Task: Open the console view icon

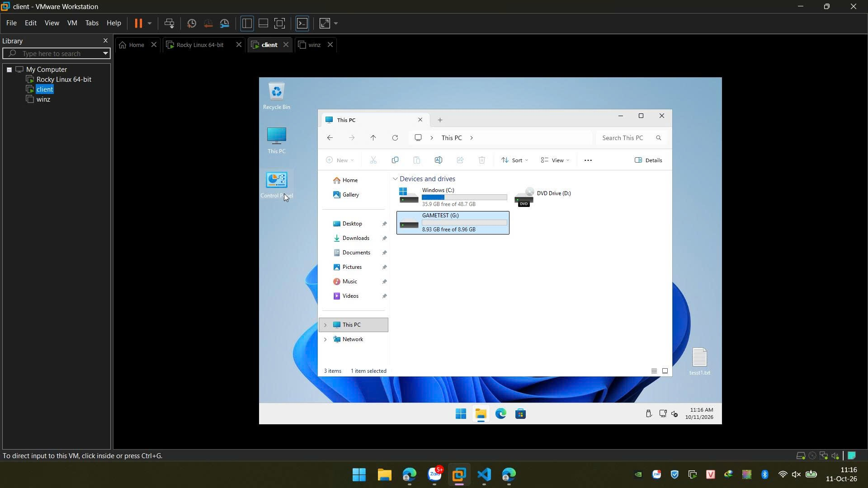Action: [x=302, y=23]
